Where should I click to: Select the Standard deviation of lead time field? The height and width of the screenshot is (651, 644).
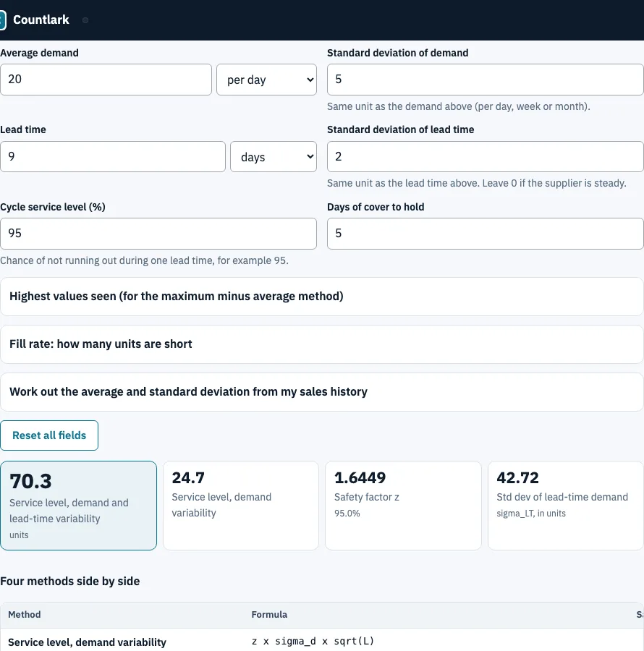click(486, 156)
